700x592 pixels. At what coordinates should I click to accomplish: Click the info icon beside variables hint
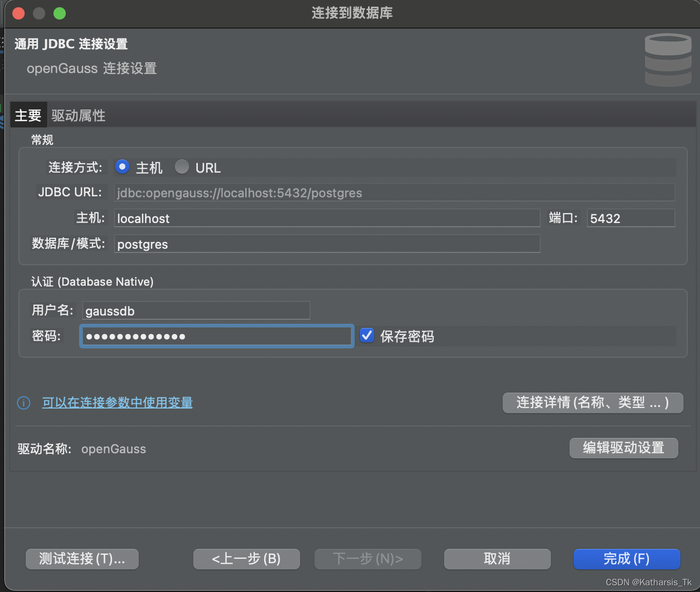tap(24, 403)
